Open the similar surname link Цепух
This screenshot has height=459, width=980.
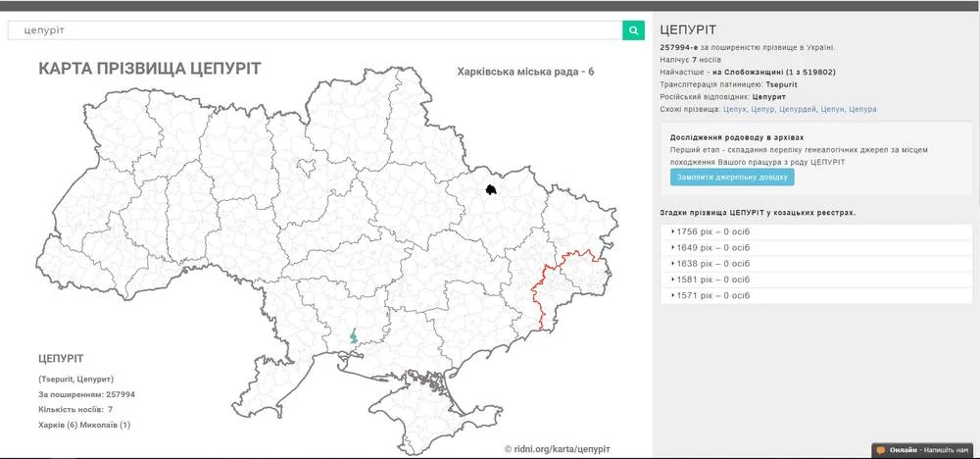click(x=734, y=109)
